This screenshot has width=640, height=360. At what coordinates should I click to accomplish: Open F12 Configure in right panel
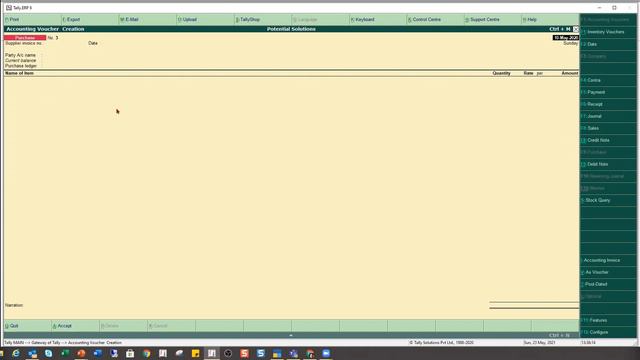click(608, 332)
